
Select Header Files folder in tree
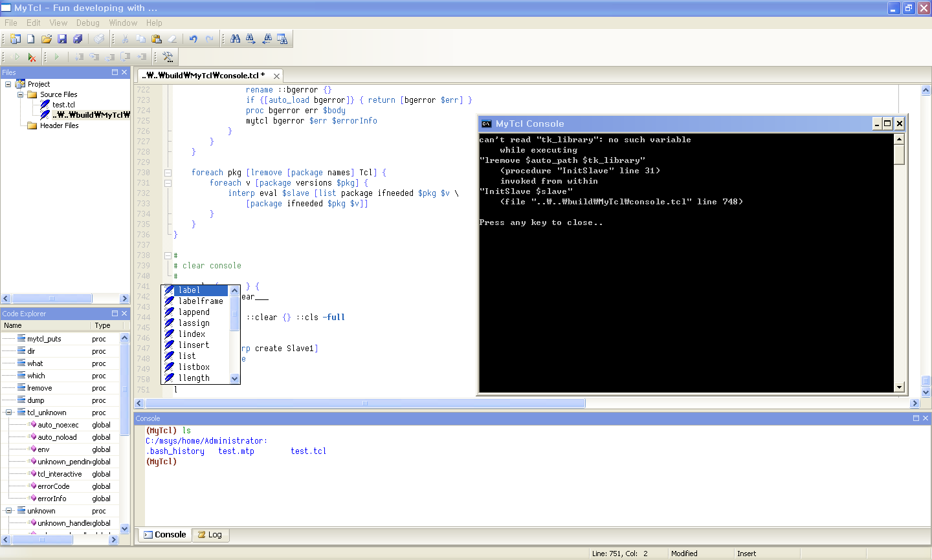coord(59,125)
